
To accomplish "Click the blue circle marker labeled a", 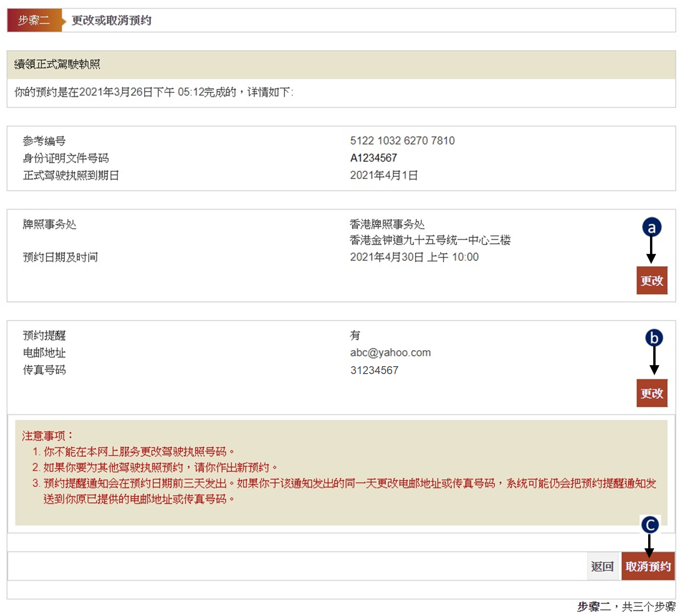I will 651,227.
